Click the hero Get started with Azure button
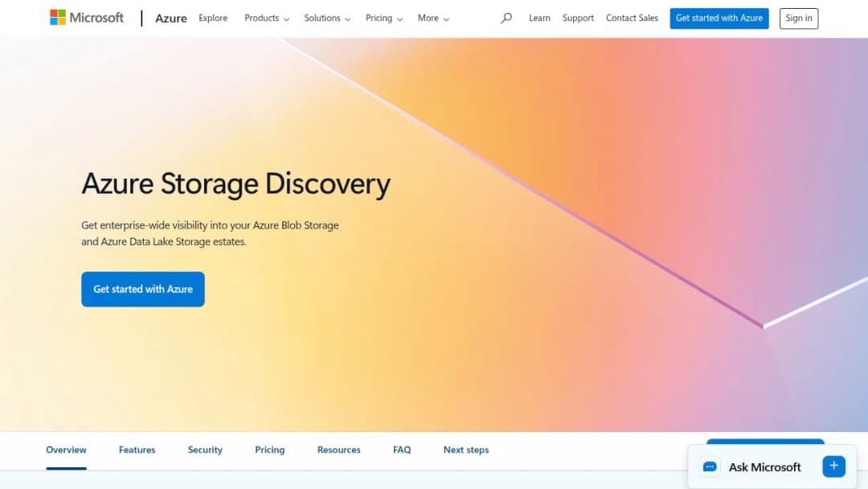Viewport: 868px width, 489px height. (x=143, y=289)
